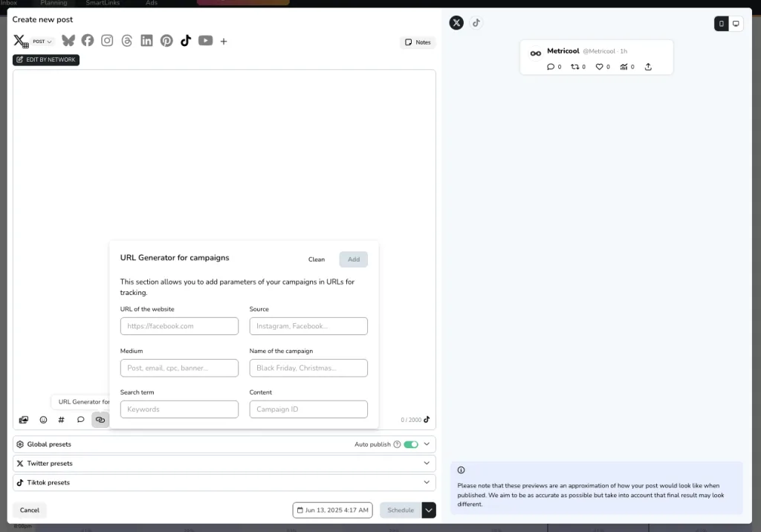The image size is (761, 532).
Task: Select the LinkedIn network icon
Action: point(146,41)
